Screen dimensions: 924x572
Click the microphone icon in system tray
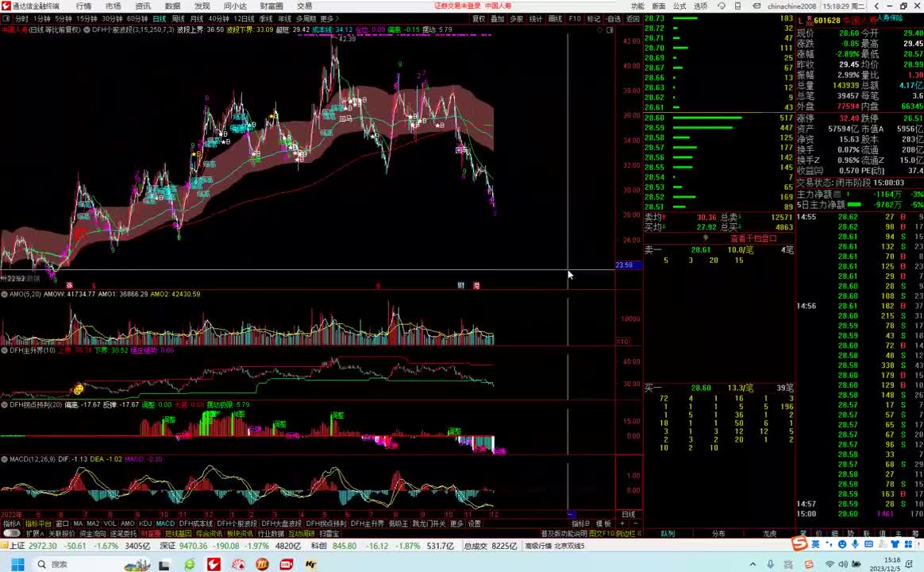770,564
